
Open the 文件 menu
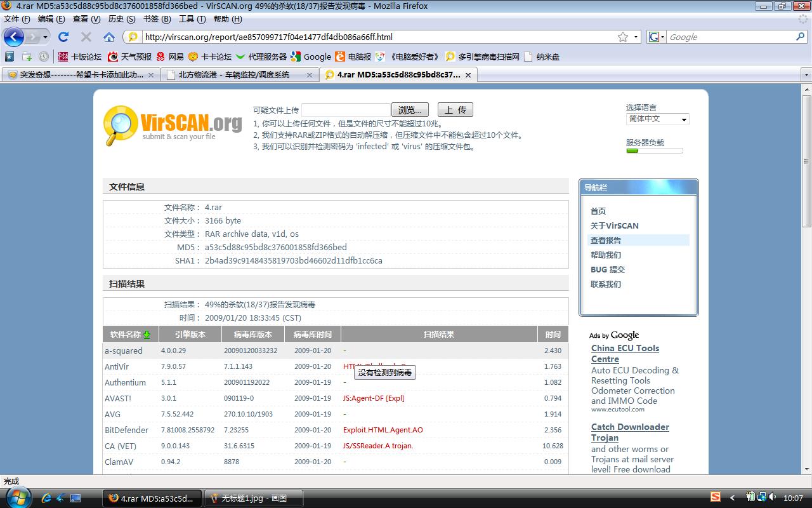[x=17, y=19]
